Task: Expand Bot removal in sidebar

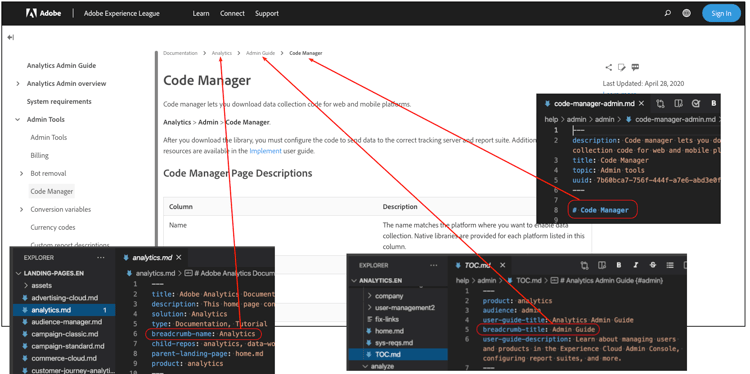Action: coord(22,174)
